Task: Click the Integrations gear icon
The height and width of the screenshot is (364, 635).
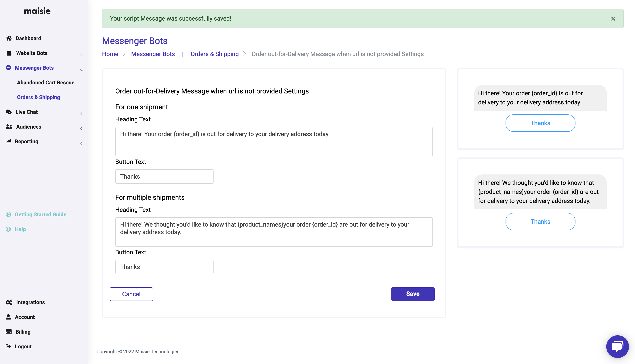Action: (x=9, y=302)
